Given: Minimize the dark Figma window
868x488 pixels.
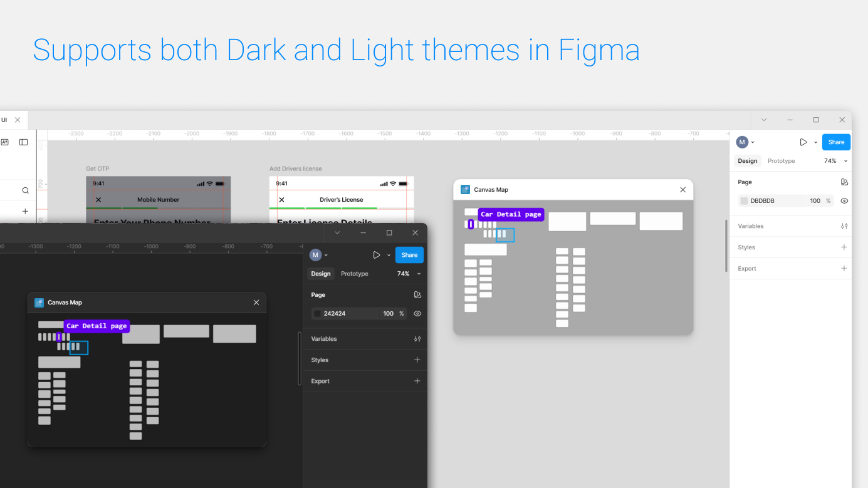Looking at the screenshot, I should click(363, 232).
